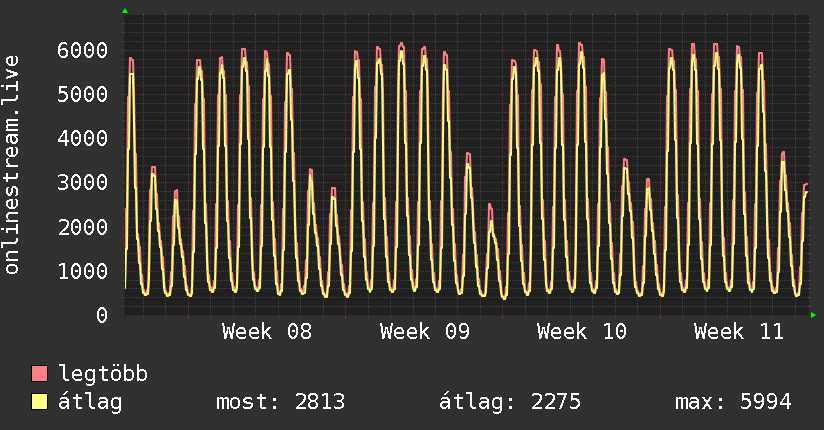The width and height of the screenshot is (824, 430).
Task: Click the red legtöbb legend swatch
Action: coord(40,375)
